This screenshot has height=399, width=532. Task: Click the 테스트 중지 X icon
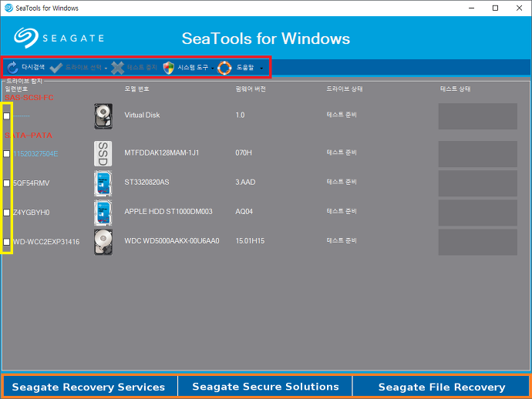118,68
